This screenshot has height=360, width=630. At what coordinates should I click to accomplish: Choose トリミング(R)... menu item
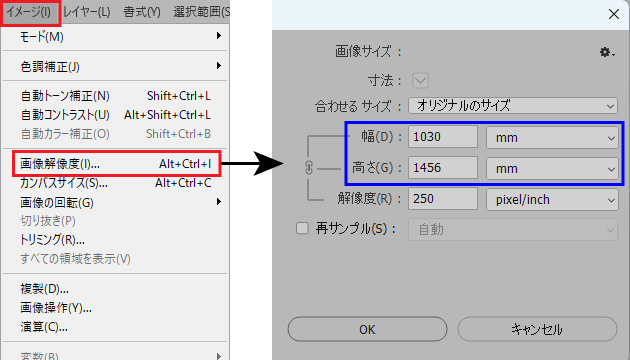coord(115,240)
